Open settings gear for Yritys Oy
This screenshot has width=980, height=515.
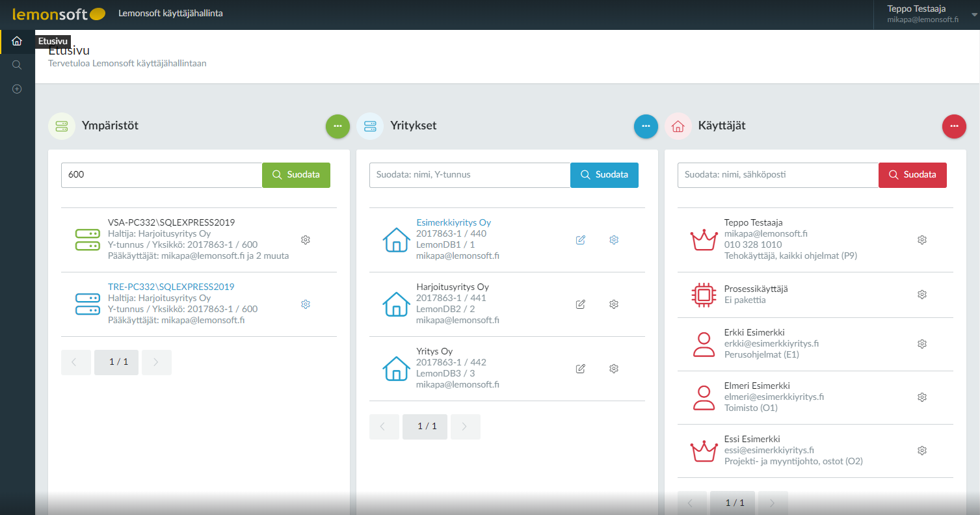pos(613,369)
